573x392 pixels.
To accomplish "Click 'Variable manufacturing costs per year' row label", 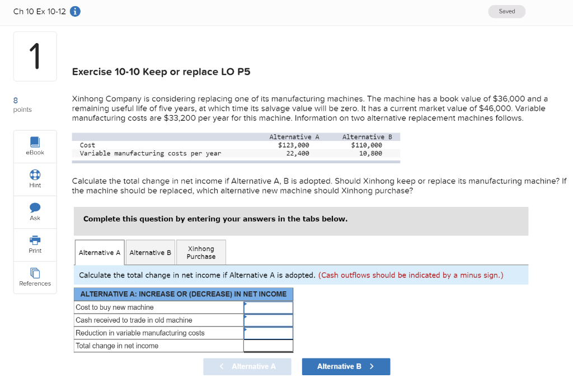I will [151, 153].
